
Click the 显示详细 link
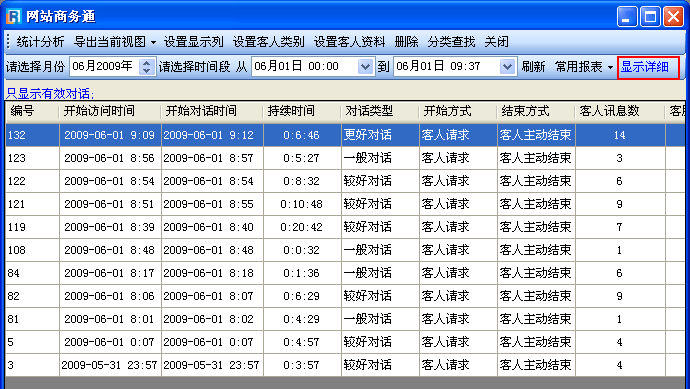click(x=645, y=67)
